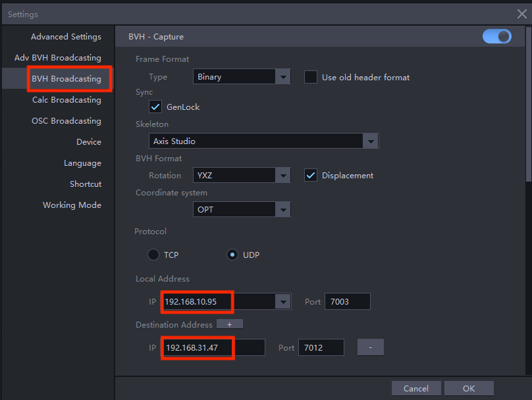Click the Destination Address Port field

tap(321, 347)
